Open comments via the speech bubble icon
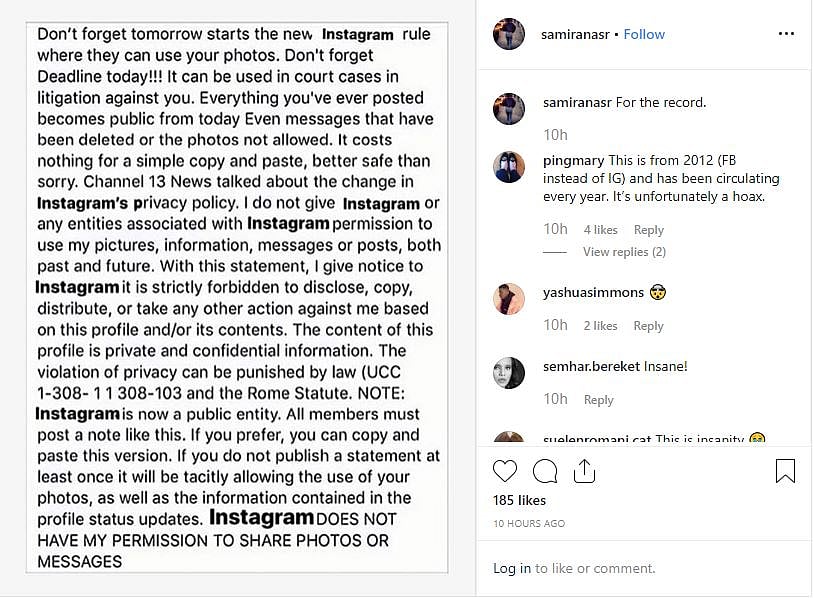The image size is (813, 598). (x=544, y=470)
